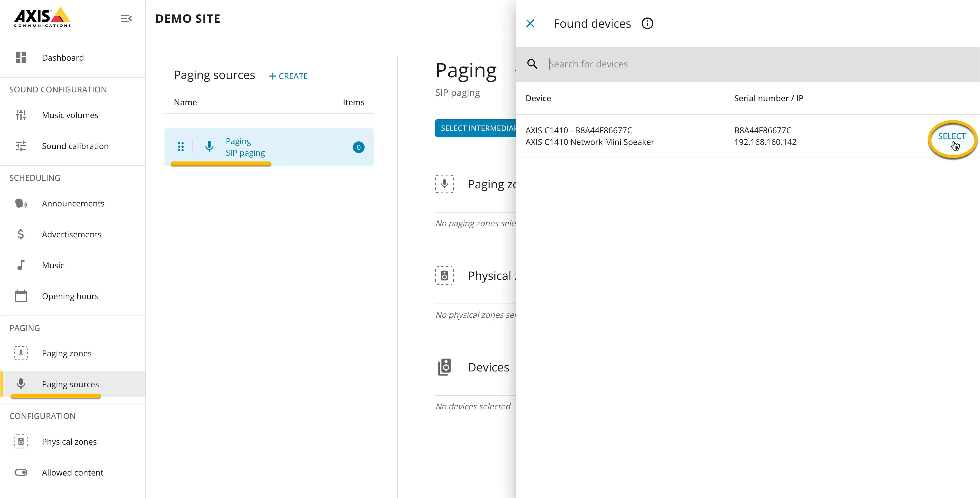
Task: Go to Opening hours
Action: click(x=73, y=296)
